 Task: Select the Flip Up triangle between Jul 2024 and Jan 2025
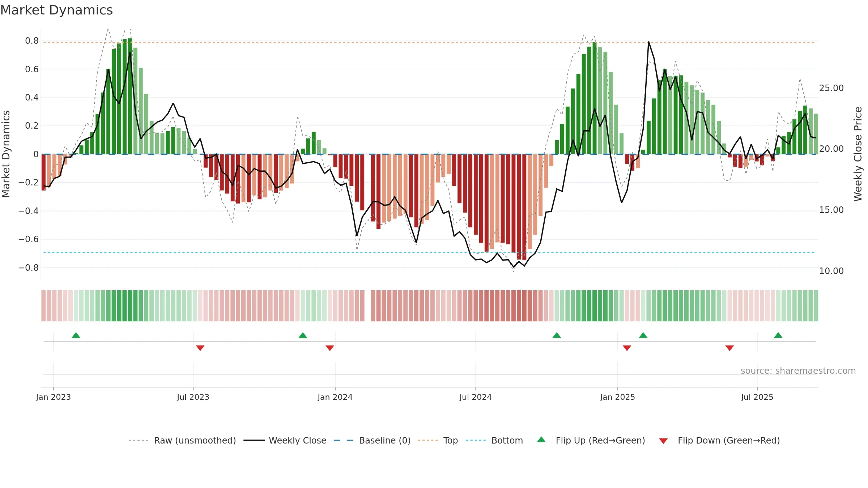click(557, 335)
